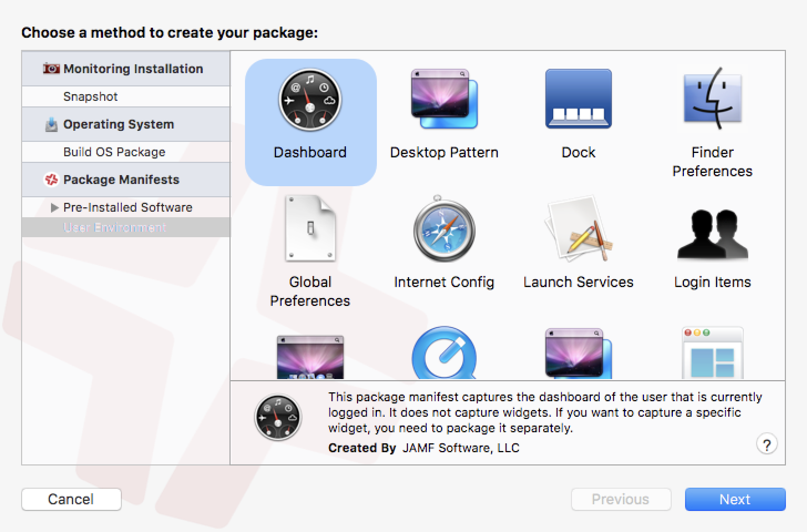807x532 pixels.
Task: Expand the Pre-Installed Software disclosure triangle
Action: click(54, 208)
